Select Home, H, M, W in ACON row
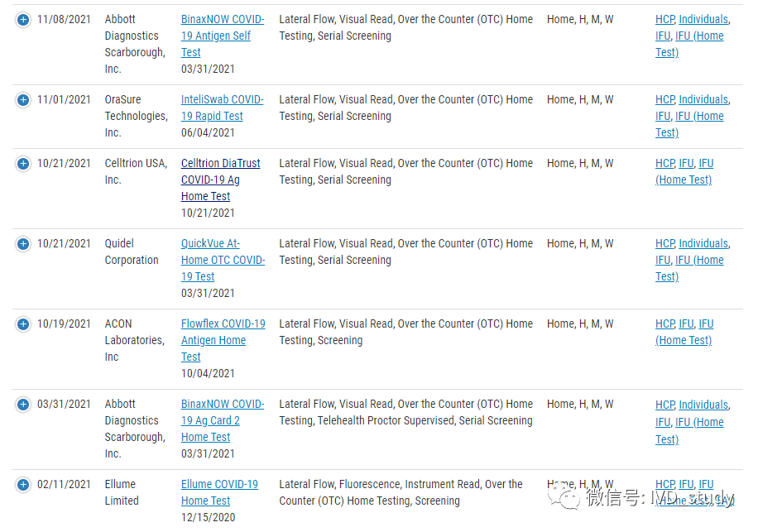 [x=580, y=324]
